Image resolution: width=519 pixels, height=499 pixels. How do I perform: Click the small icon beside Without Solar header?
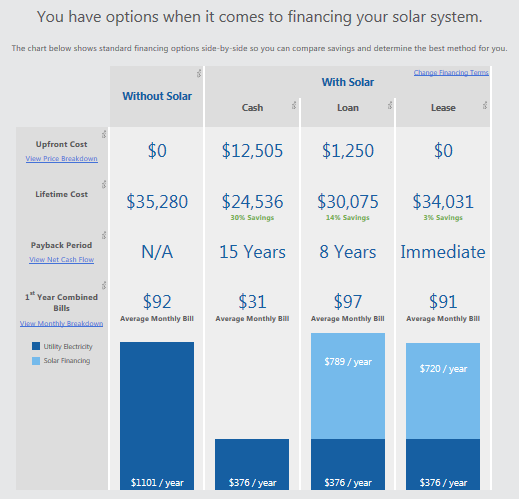coord(199,73)
